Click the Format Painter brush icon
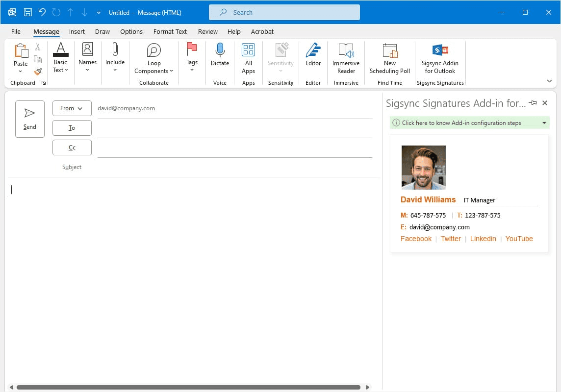Screen dimensions: 561x392 pos(38,71)
